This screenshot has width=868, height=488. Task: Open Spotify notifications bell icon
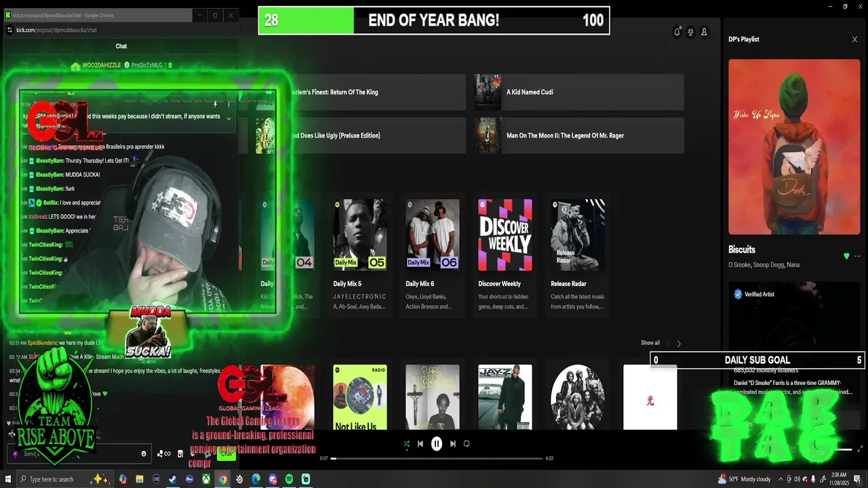(x=677, y=32)
